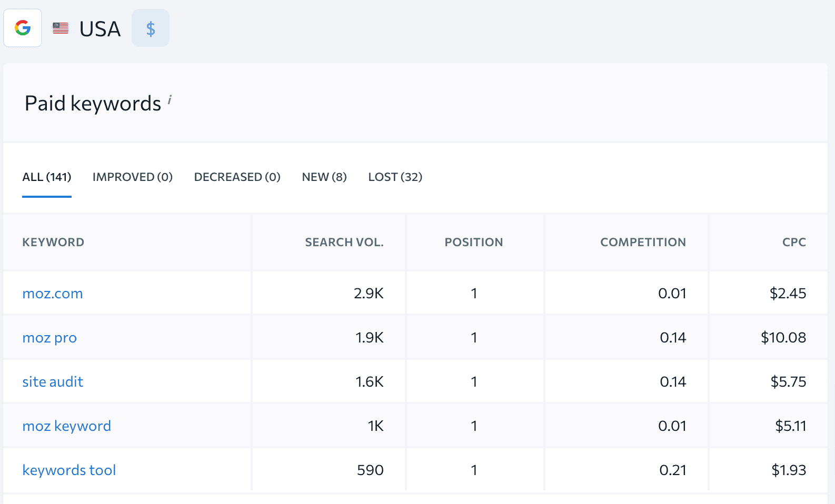The image size is (835, 504).
Task: Select the USA country label
Action: (x=100, y=29)
